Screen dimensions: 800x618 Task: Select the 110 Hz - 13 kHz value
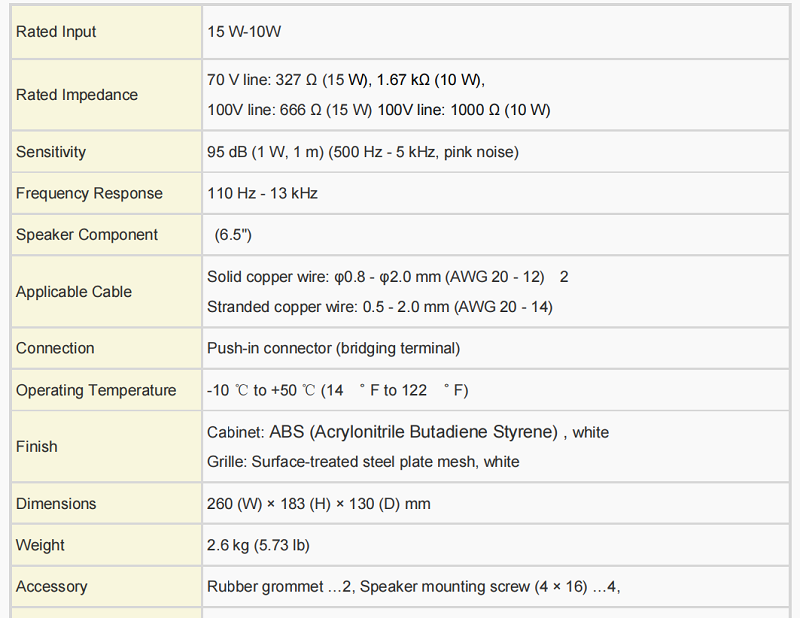click(x=262, y=193)
